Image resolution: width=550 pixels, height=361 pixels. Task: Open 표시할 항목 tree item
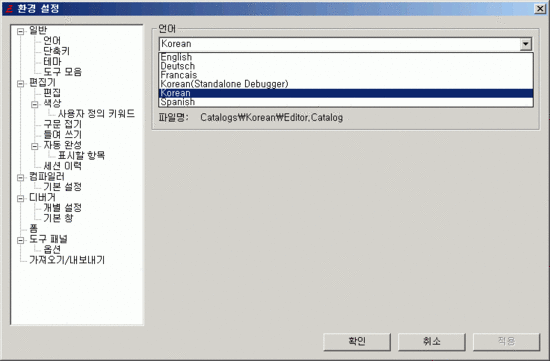[x=81, y=155]
